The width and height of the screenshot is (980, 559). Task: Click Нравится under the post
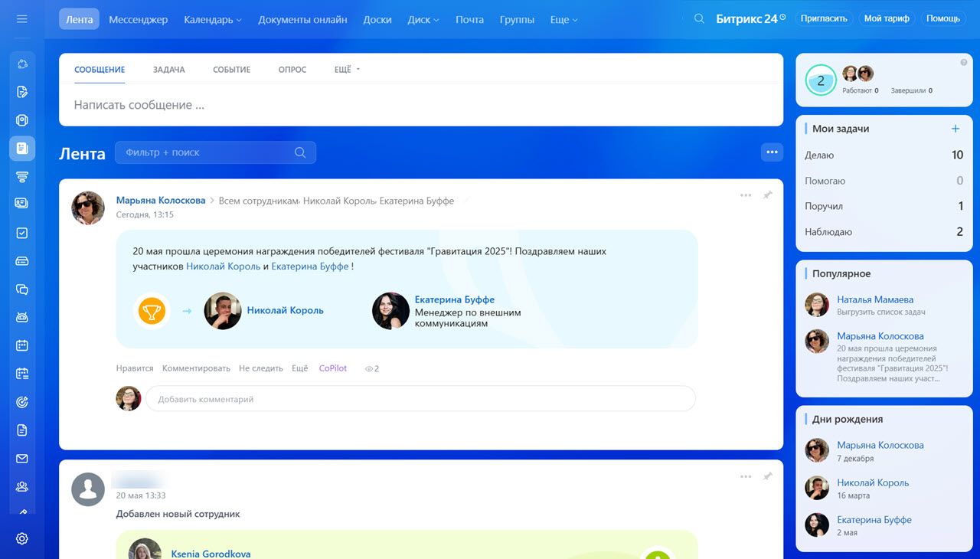(135, 368)
